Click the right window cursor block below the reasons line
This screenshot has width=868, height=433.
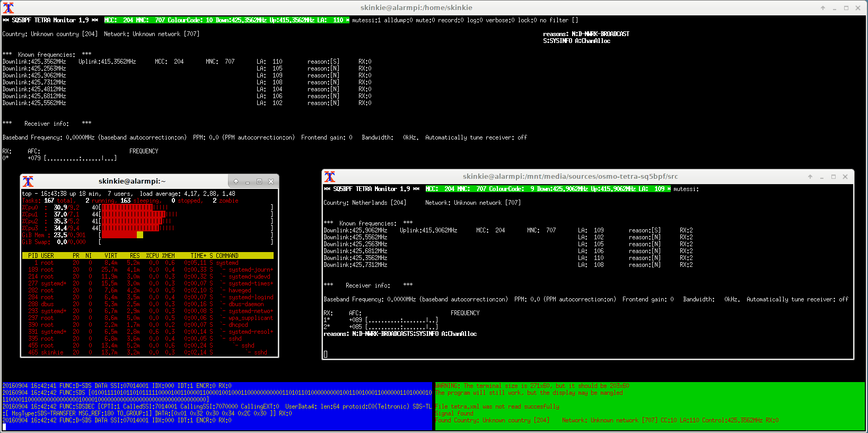326,354
